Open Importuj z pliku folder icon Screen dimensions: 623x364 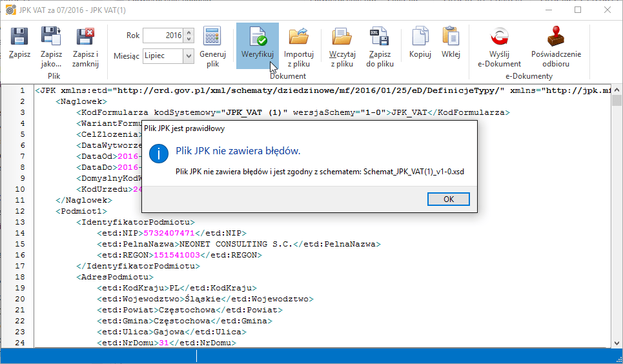coord(298,37)
